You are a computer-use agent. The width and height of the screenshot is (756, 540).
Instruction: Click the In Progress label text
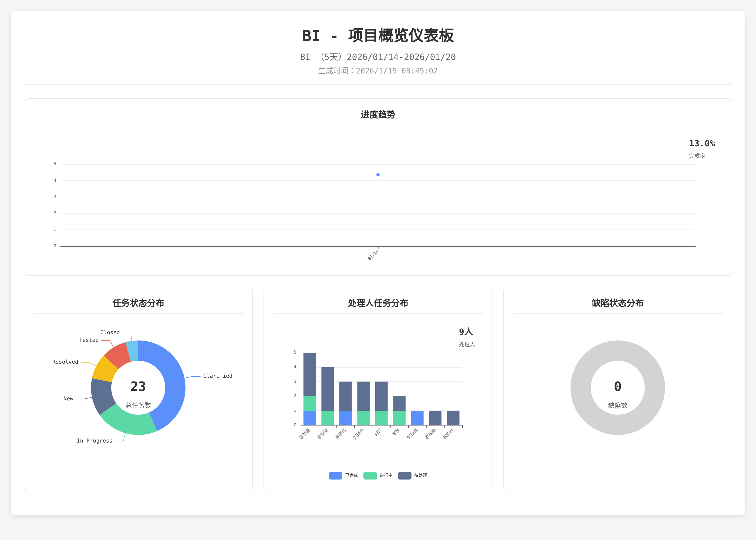(94, 441)
